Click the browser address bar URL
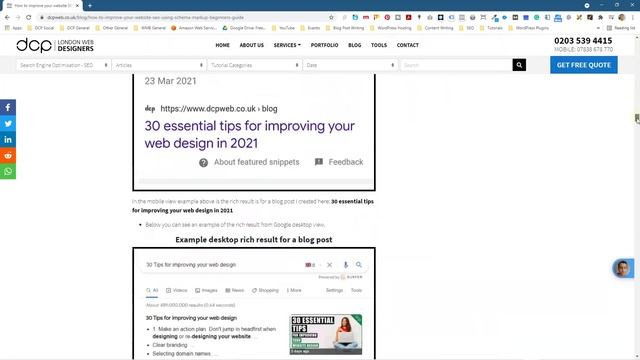This screenshot has height=360, width=640. pos(145,18)
